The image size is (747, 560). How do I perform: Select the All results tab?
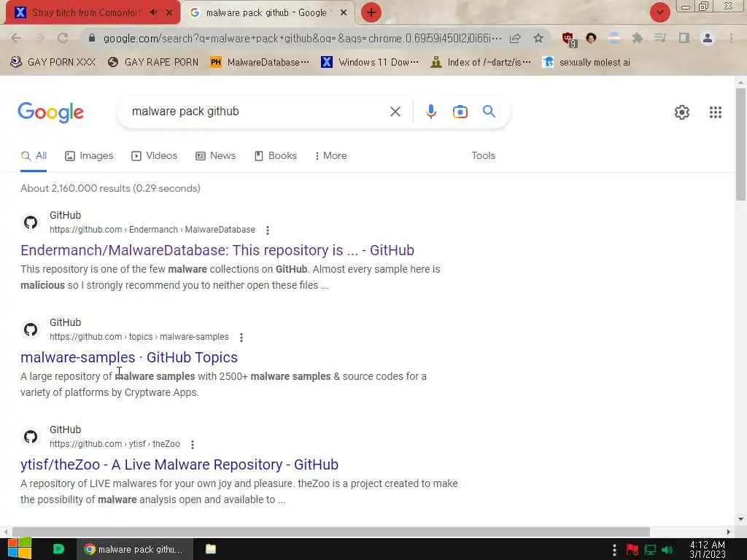pyautogui.click(x=34, y=156)
